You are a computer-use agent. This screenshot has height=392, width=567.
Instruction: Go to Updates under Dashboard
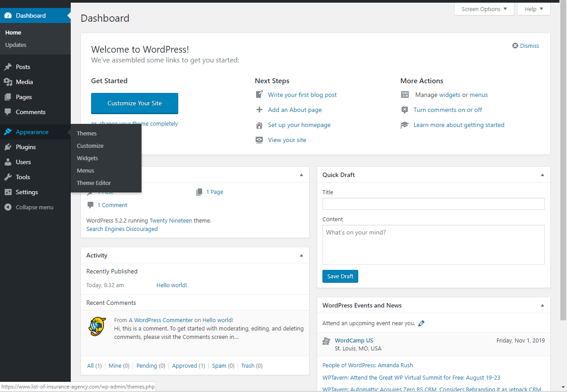coord(16,45)
